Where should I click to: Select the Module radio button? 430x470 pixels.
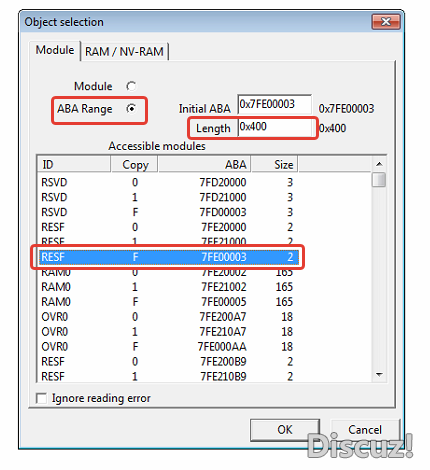point(131,86)
